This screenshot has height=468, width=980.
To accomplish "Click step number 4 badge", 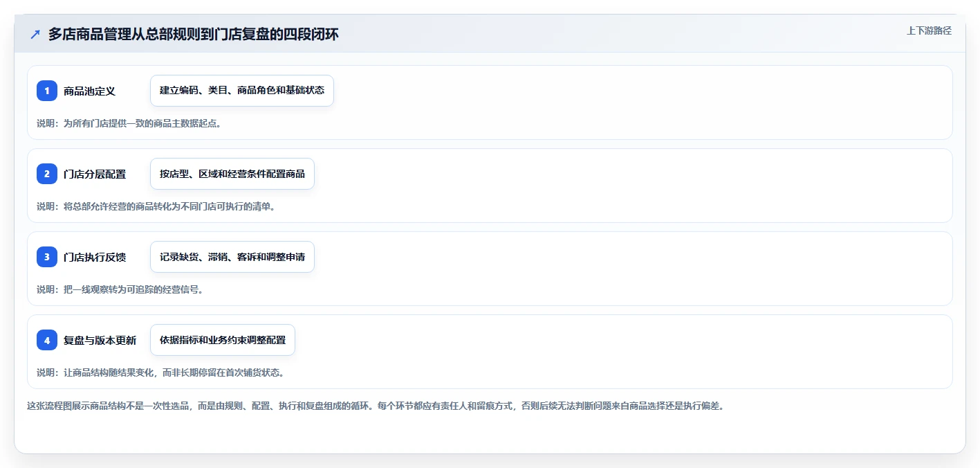I will pos(47,340).
